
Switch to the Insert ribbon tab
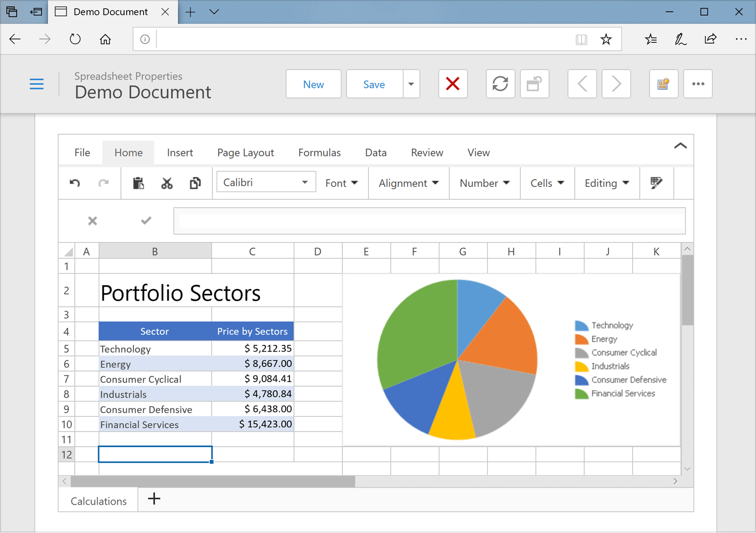coord(180,153)
